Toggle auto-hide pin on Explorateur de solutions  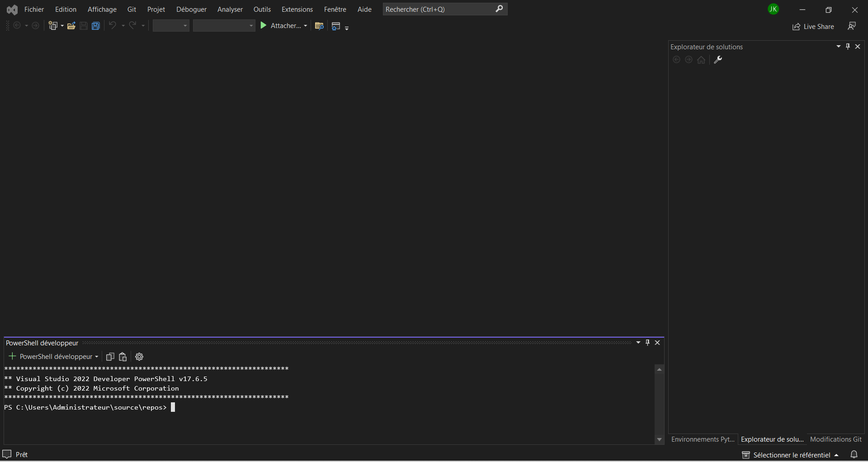[x=848, y=47]
